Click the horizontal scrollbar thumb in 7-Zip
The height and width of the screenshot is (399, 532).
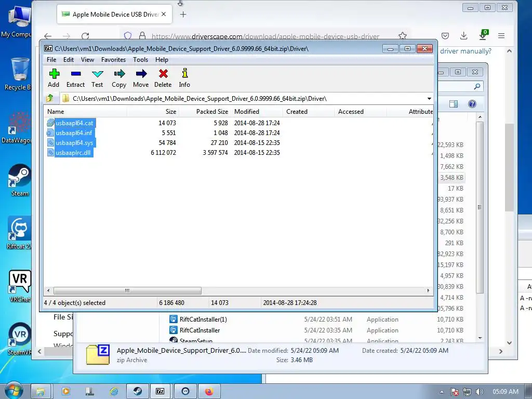pos(127,290)
